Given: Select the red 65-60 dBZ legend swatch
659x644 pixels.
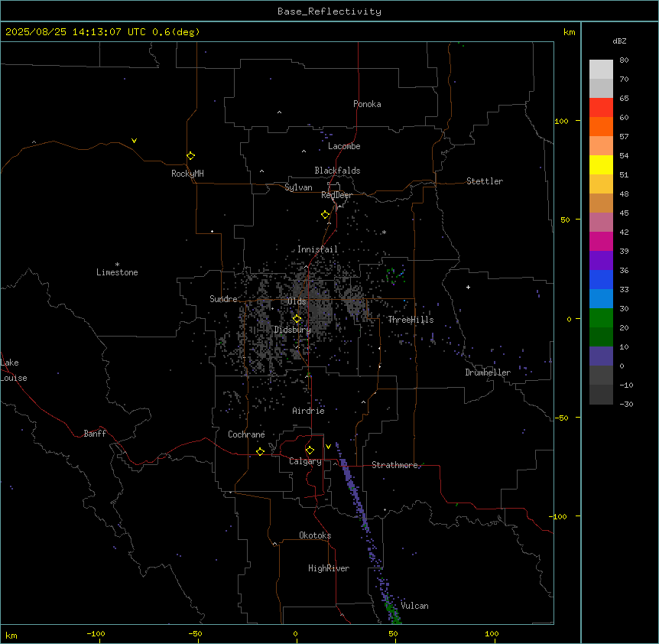Looking at the screenshot, I should pyautogui.click(x=601, y=108).
